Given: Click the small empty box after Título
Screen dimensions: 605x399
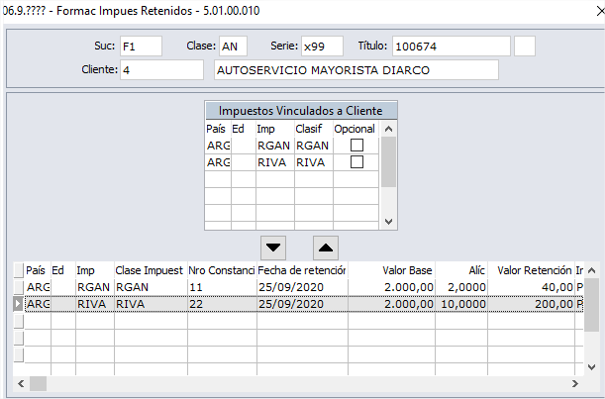Looking at the screenshot, I should click(525, 46).
